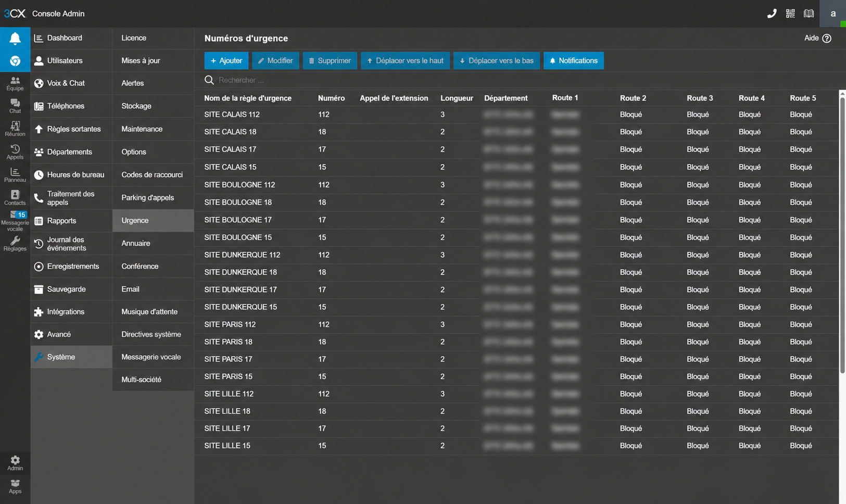Open the Chat section

tap(15, 106)
